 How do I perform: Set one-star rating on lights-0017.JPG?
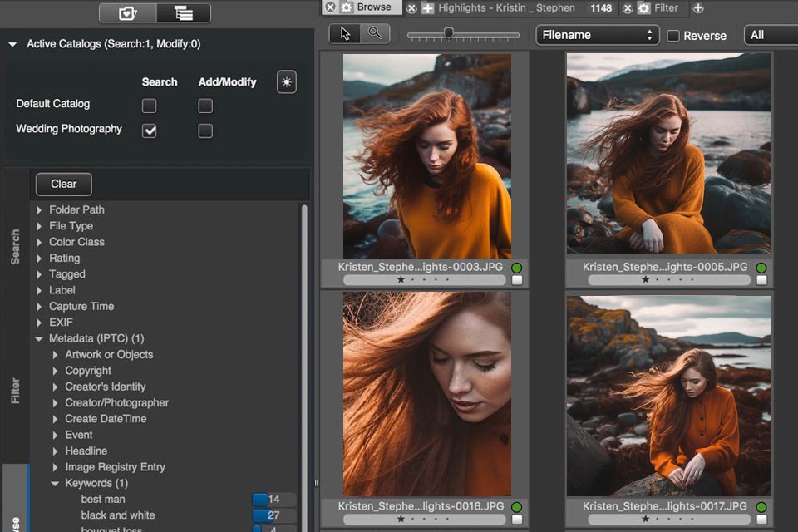(x=646, y=519)
